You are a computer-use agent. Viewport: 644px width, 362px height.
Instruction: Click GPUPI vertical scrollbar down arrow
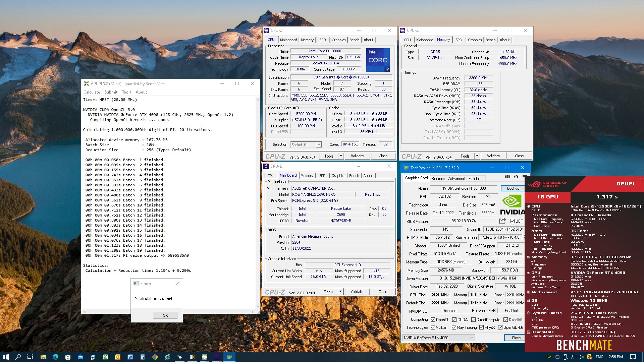tap(258, 306)
